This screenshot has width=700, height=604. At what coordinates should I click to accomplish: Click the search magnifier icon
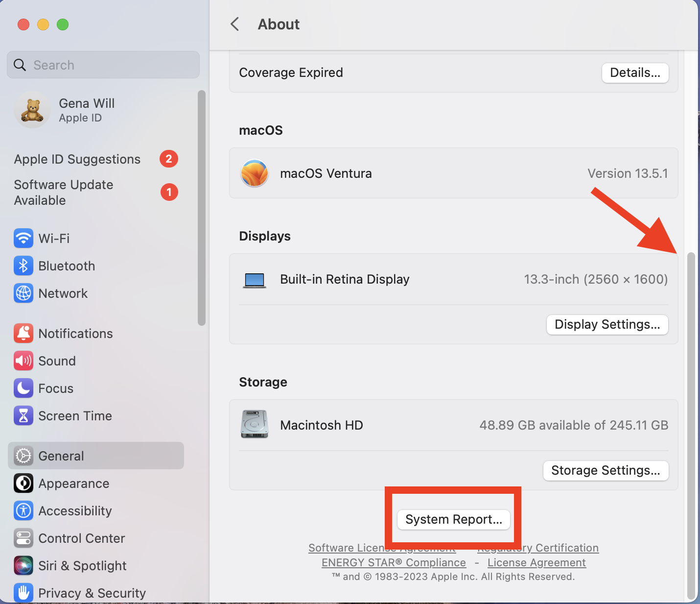pyautogui.click(x=20, y=65)
